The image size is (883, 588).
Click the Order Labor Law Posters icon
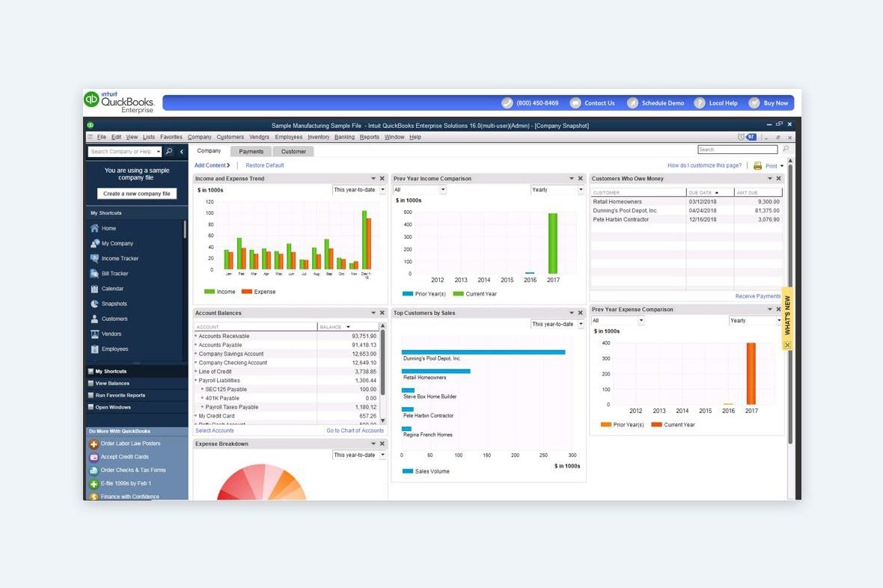coord(94,444)
